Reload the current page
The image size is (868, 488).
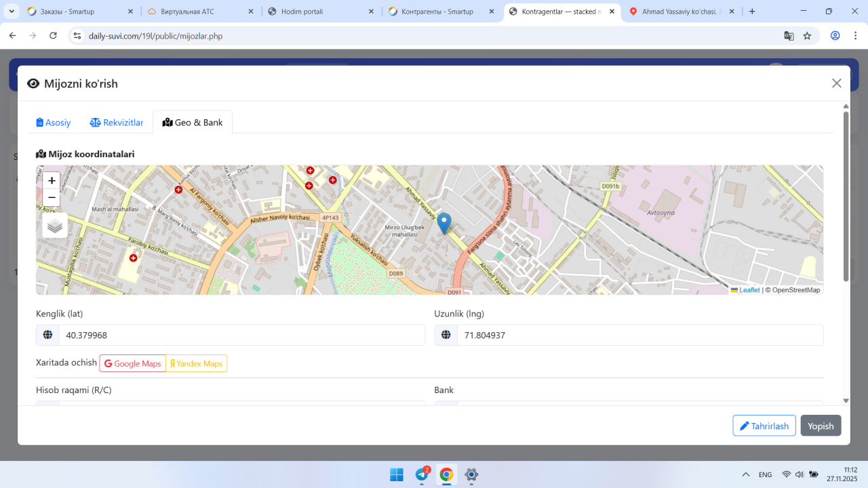pyautogui.click(x=54, y=36)
